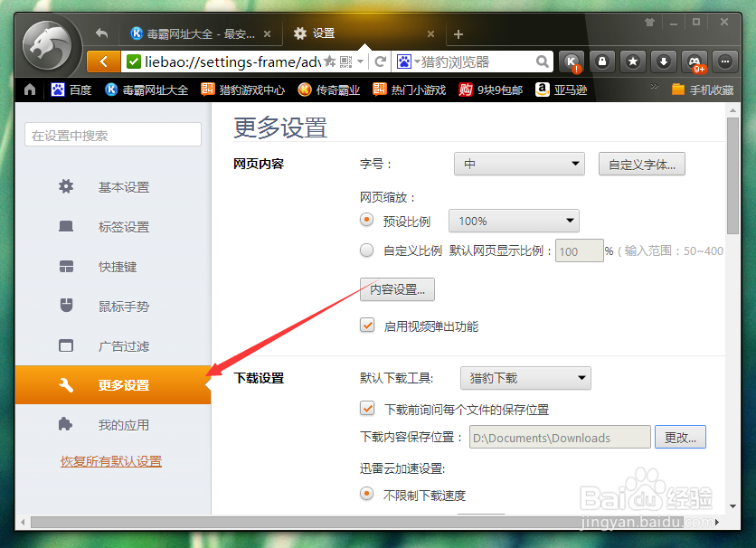Toggle the 启用视频弹出功能 checkbox
This screenshot has width=756, height=548.
click(x=367, y=326)
